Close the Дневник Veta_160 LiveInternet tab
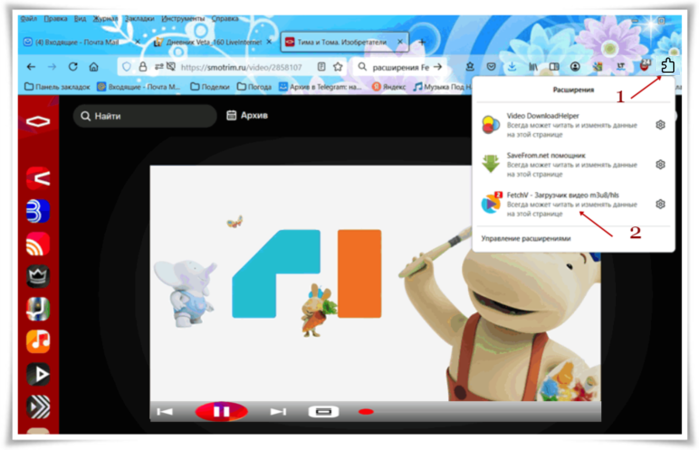Screen dimensions: 699x450 click(x=269, y=41)
